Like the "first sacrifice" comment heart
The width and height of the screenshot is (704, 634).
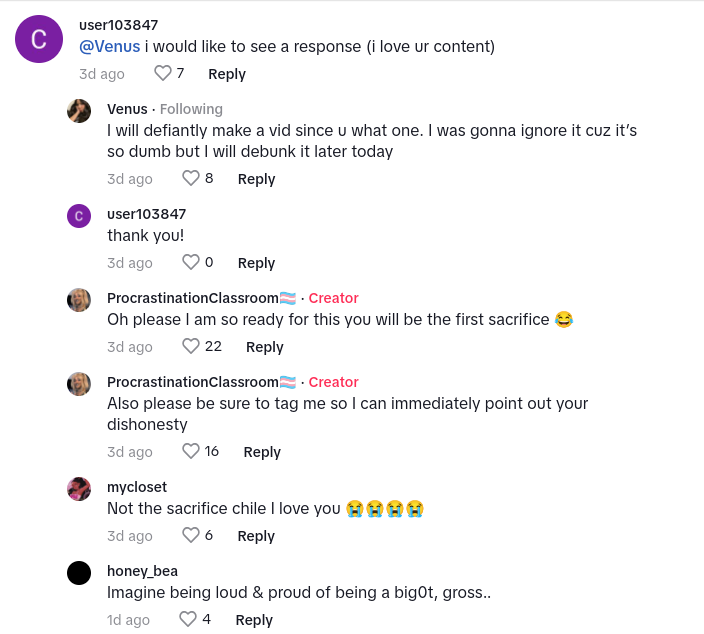click(191, 346)
